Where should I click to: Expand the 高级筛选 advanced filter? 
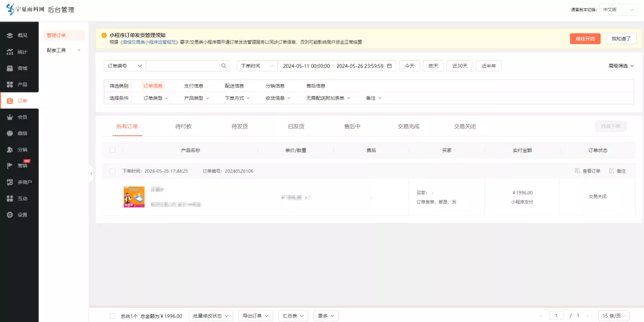(621, 66)
